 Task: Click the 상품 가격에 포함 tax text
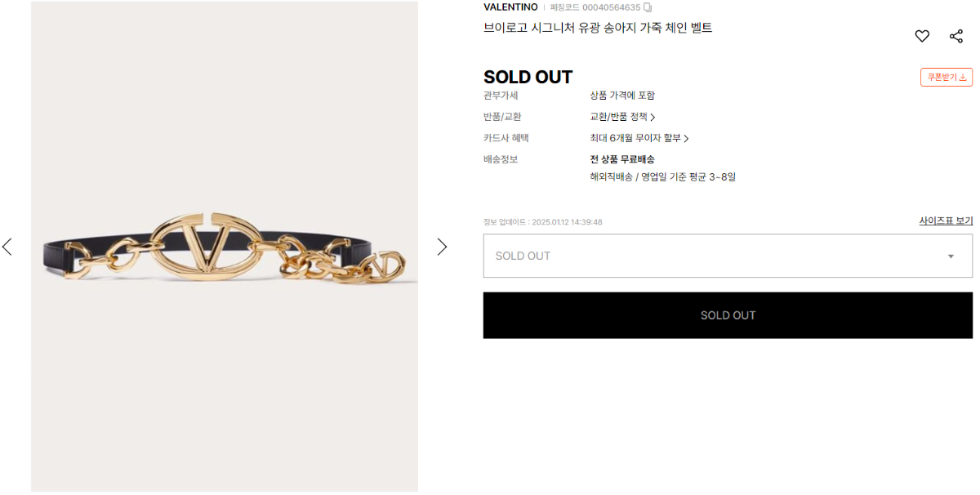pos(622,96)
